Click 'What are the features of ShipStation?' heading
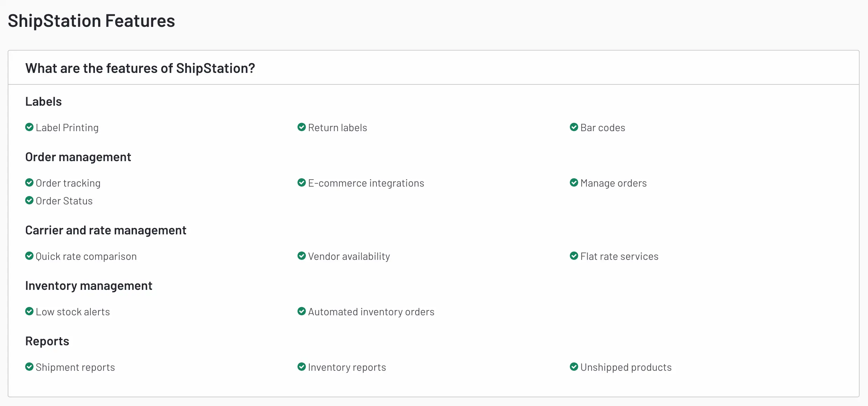Image resolution: width=868 pixels, height=406 pixels. click(140, 68)
